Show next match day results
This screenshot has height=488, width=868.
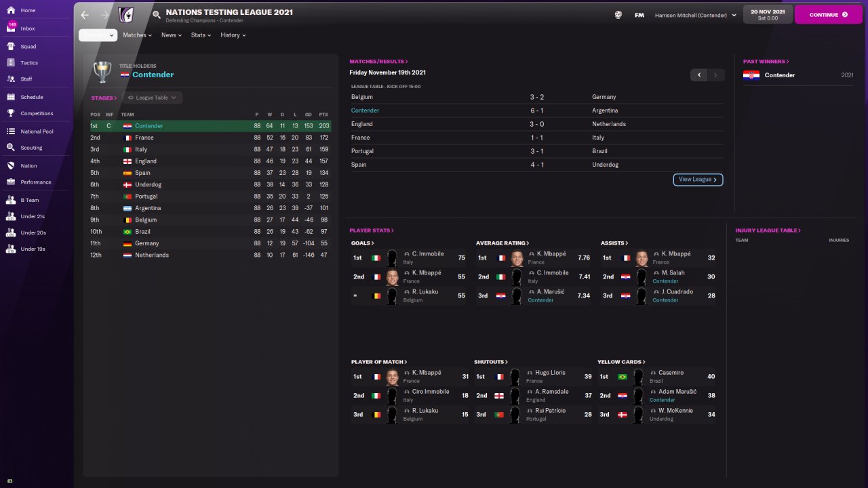[716, 75]
